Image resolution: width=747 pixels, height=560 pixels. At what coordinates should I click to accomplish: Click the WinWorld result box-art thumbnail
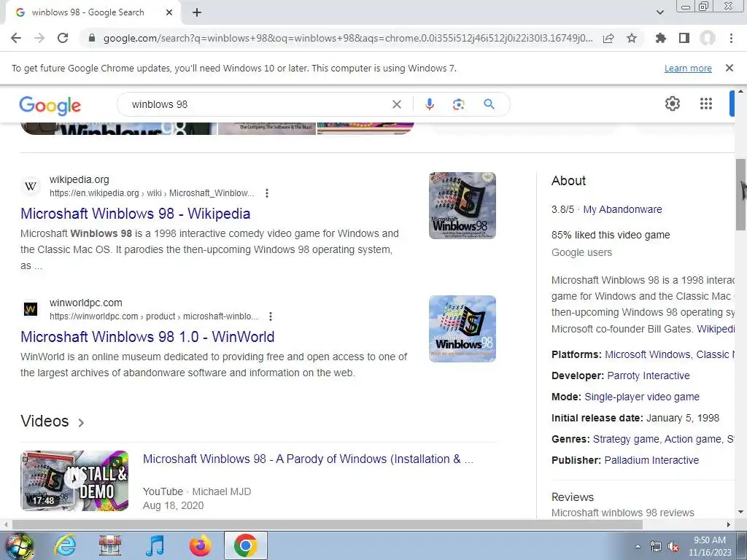(462, 329)
